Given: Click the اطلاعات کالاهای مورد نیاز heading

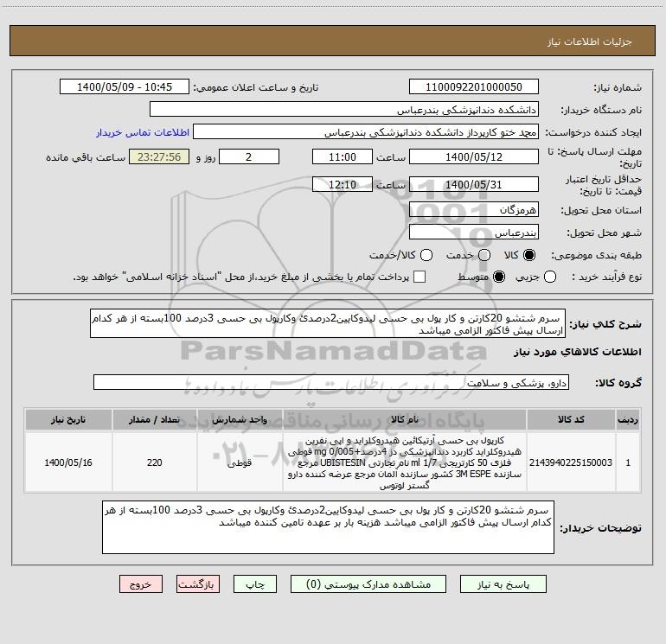Looking at the screenshot, I should coord(577,352).
